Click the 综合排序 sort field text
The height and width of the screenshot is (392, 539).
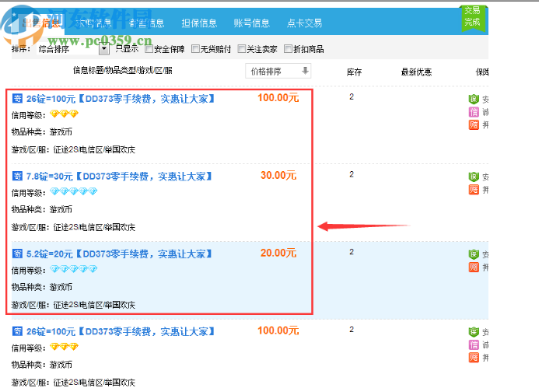click(x=54, y=49)
